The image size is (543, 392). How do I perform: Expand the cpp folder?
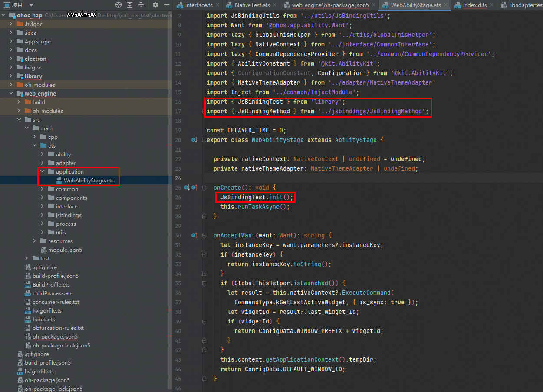pos(35,137)
